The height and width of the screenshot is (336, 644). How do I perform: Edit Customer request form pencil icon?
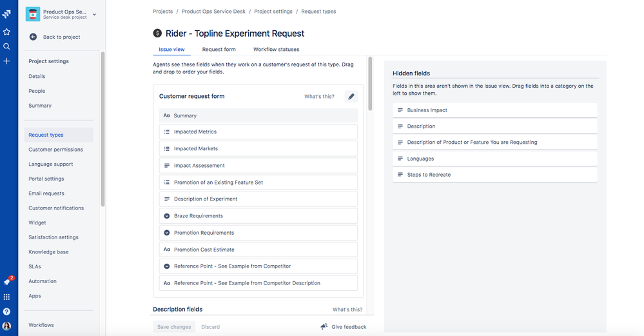point(351,97)
